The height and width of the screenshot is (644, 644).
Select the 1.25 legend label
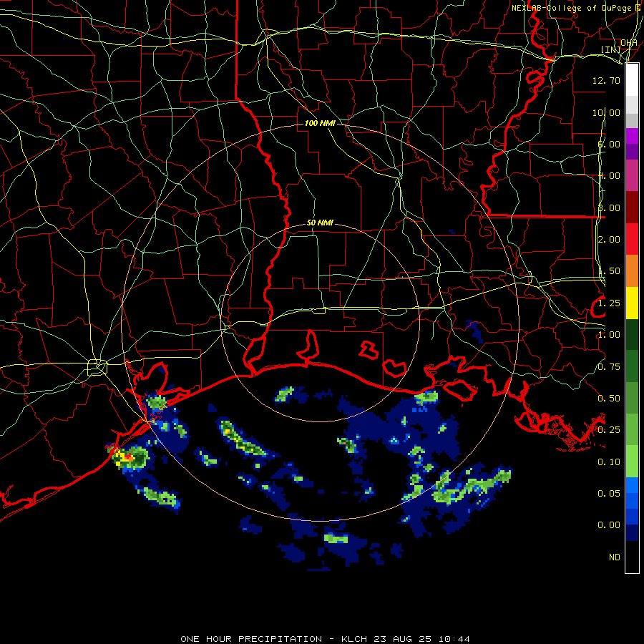coord(609,303)
